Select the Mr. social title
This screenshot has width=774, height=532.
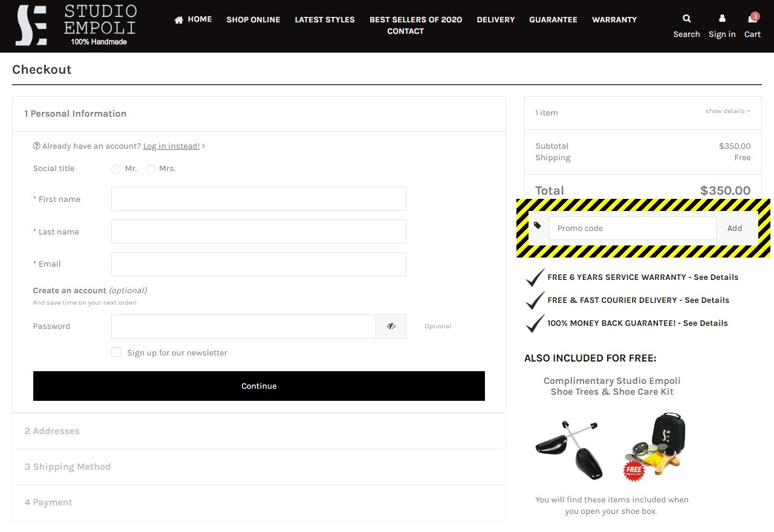click(x=115, y=169)
